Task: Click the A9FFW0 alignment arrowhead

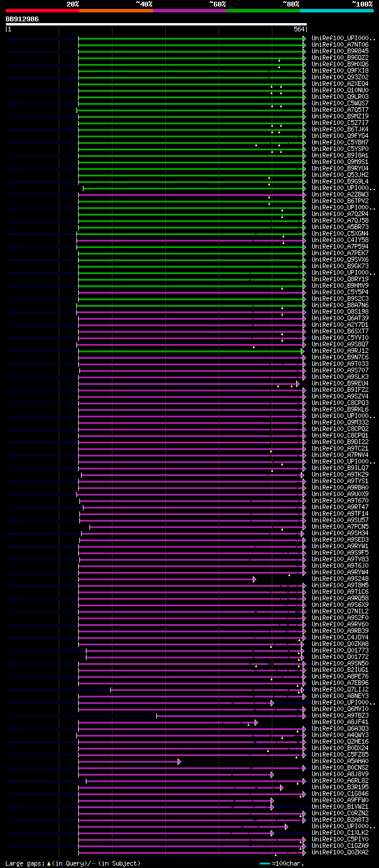Action: [x=272, y=801]
